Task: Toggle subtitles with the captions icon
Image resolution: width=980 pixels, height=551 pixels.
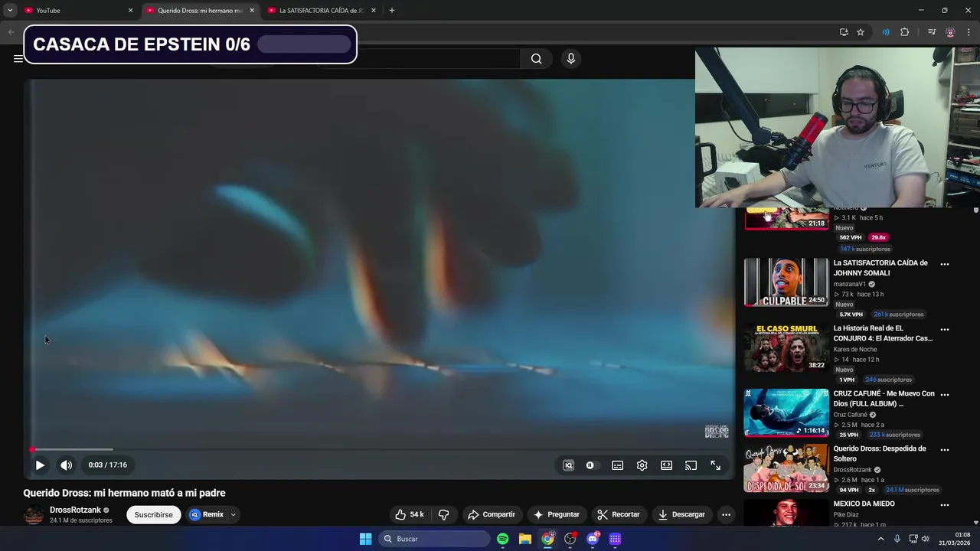Action: (617, 465)
